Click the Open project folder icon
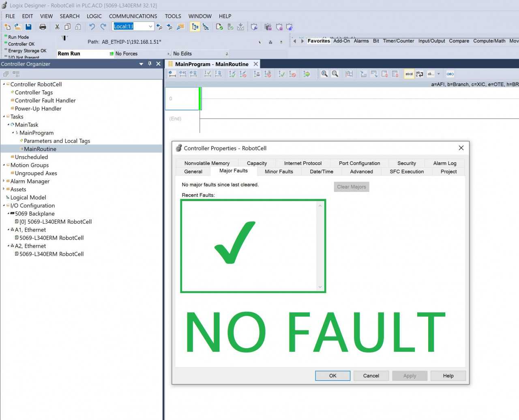This screenshot has height=420, width=519. (x=18, y=27)
